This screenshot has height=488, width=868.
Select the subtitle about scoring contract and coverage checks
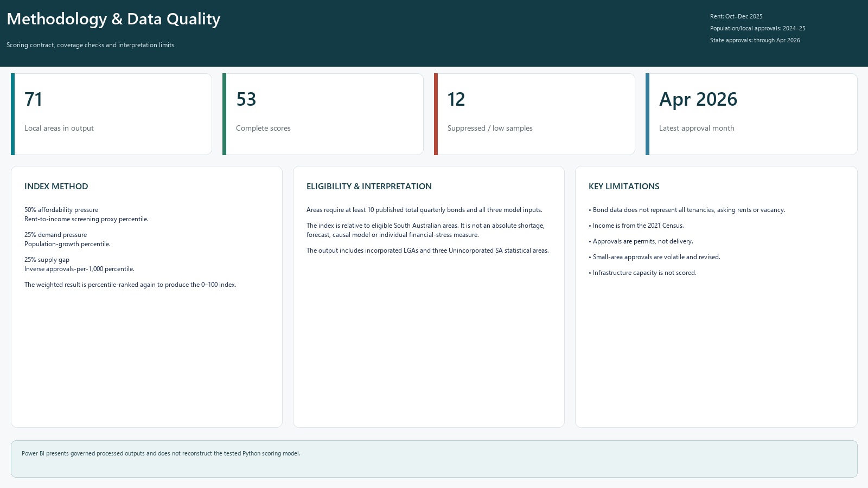point(90,45)
